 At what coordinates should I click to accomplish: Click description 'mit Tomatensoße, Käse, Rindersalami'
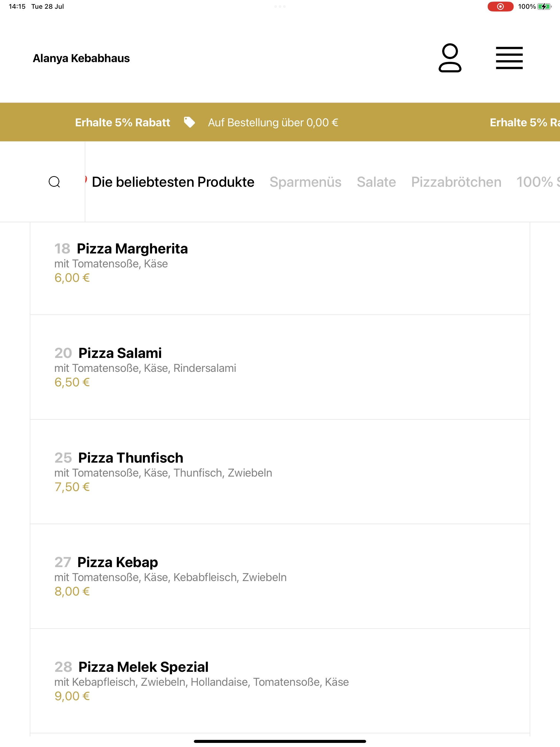click(x=145, y=368)
